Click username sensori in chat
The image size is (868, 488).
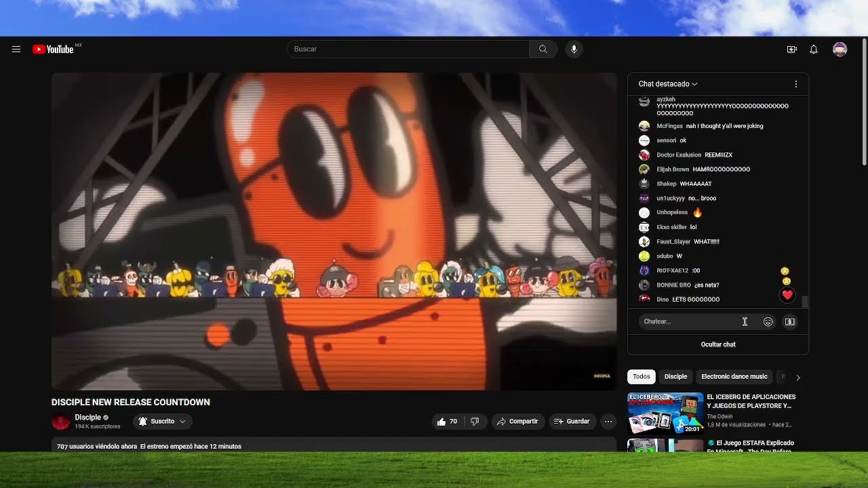pos(667,140)
